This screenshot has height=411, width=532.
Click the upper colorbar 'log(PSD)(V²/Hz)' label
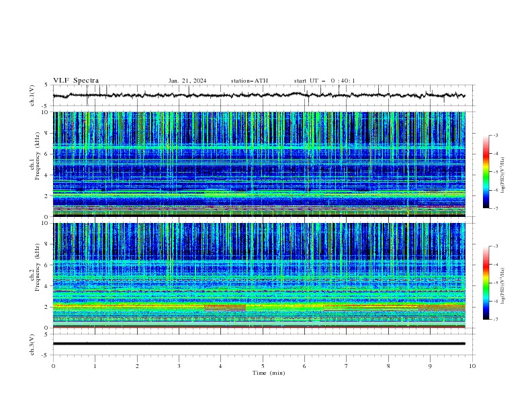coord(502,175)
